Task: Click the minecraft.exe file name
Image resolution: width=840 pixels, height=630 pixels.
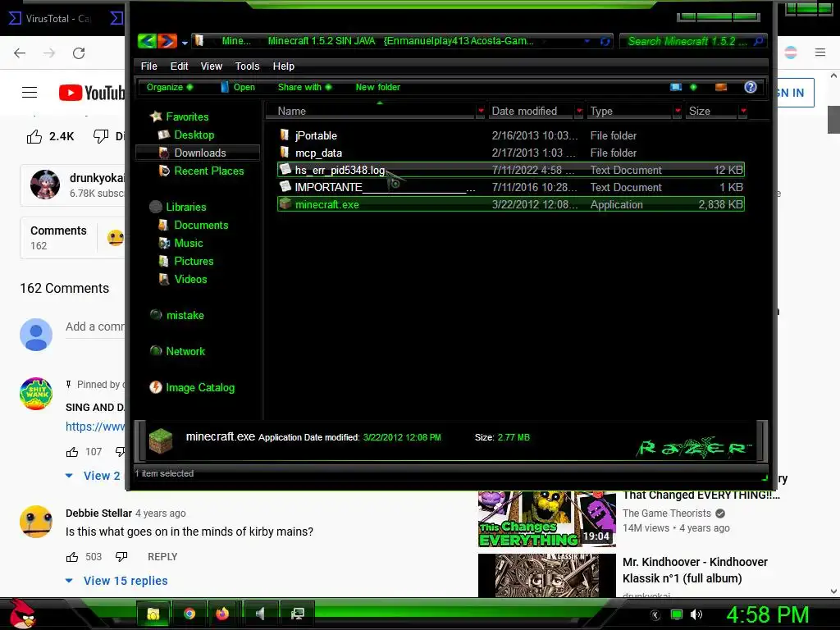Action: click(326, 204)
